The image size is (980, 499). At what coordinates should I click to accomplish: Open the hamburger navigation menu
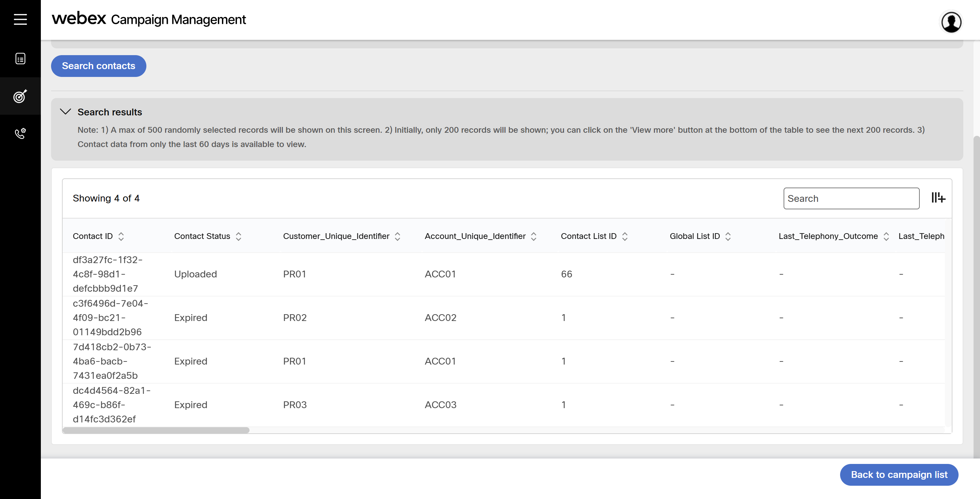[20, 19]
